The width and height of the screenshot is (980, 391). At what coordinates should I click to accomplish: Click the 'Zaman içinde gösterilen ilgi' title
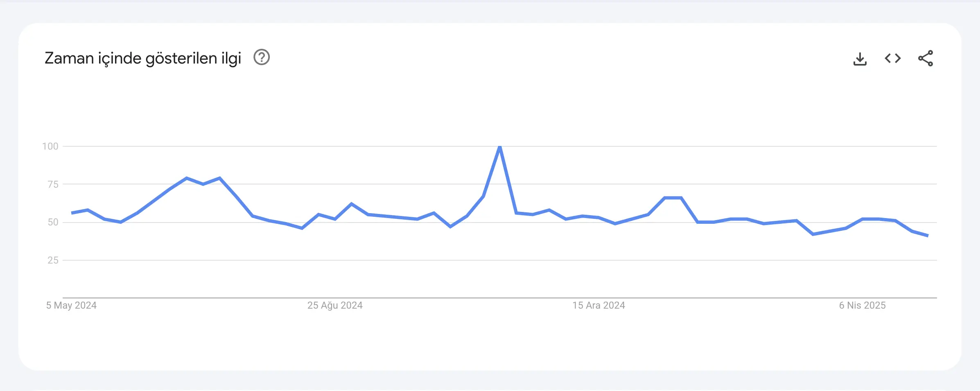143,58
